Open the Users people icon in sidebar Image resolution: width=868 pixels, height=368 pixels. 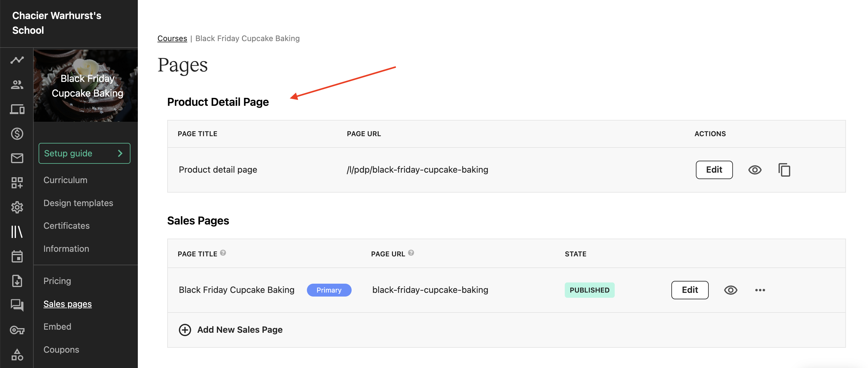coord(17,85)
